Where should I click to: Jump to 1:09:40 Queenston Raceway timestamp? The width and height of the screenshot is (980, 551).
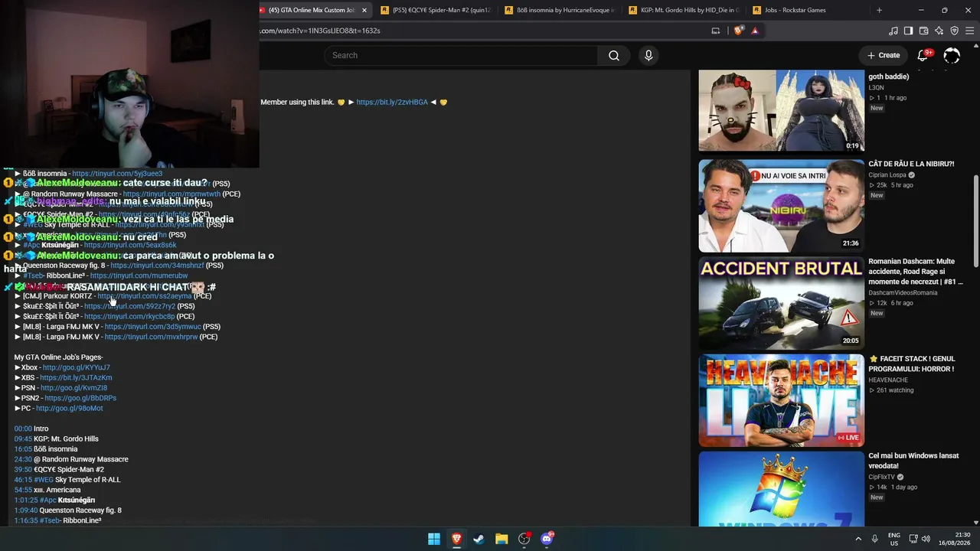tap(25, 510)
